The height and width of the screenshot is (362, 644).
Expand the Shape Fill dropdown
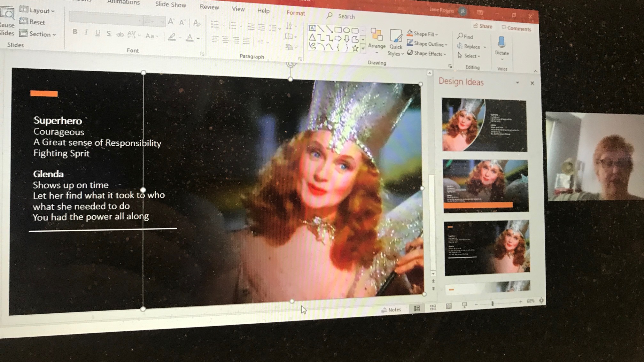tap(437, 34)
